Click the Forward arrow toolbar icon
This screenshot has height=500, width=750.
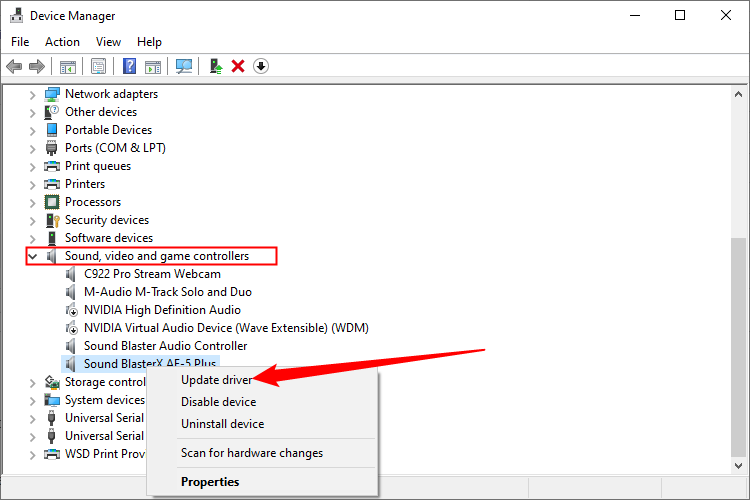pyautogui.click(x=37, y=66)
